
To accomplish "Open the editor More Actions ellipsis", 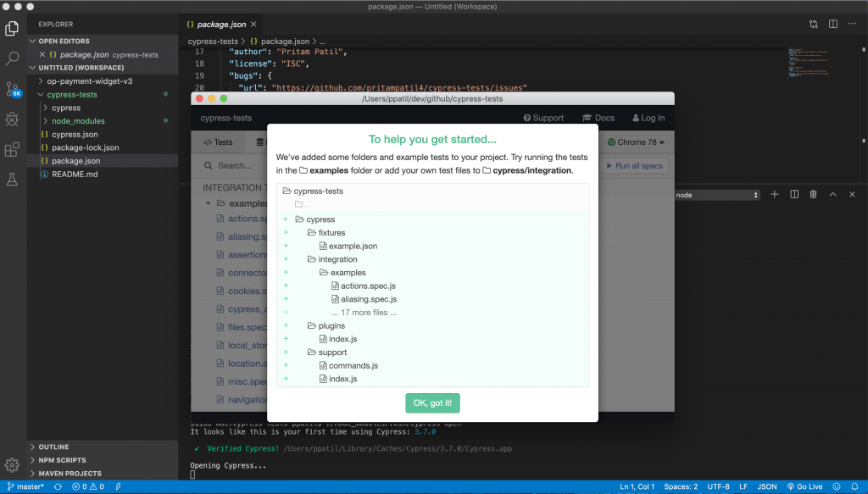I will point(853,24).
